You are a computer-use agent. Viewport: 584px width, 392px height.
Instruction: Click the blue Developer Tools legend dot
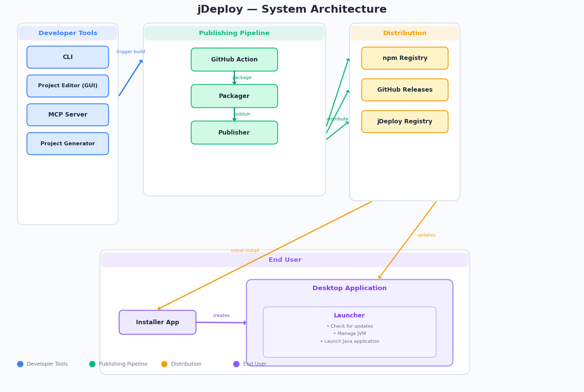[20, 364]
